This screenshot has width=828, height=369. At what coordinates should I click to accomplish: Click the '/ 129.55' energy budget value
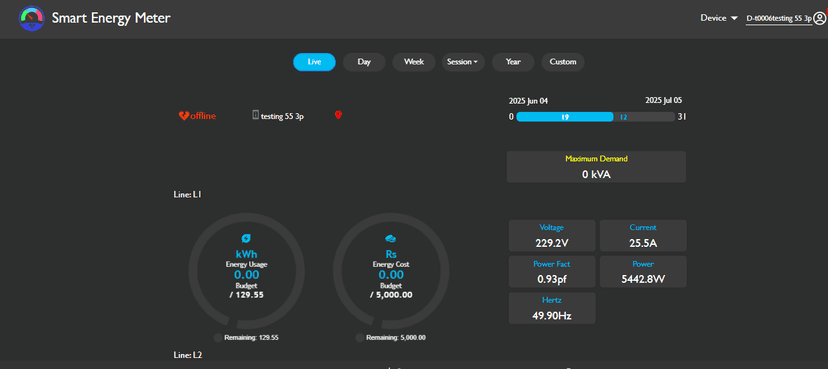(246, 295)
